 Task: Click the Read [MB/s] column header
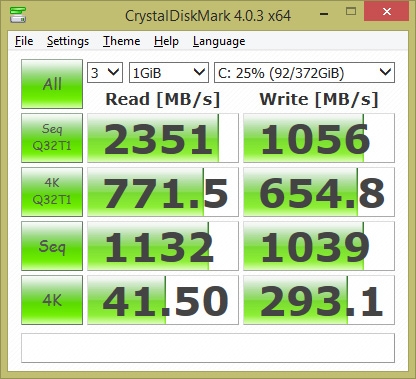click(163, 99)
